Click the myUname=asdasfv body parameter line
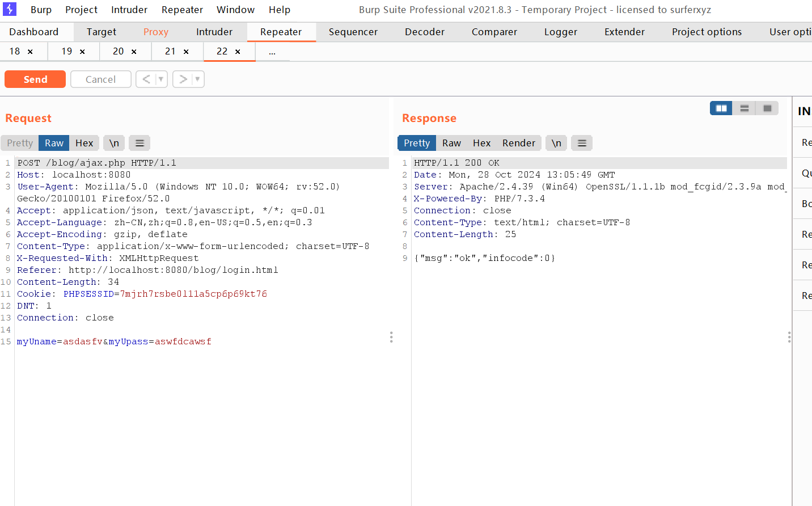Image resolution: width=812 pixels, height=506 pixels. tap(114, 341)
